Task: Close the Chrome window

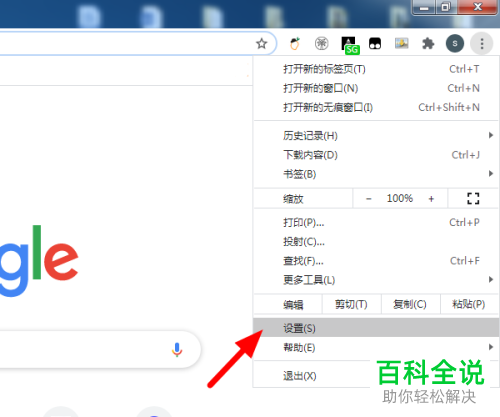Action: [477, 7]
